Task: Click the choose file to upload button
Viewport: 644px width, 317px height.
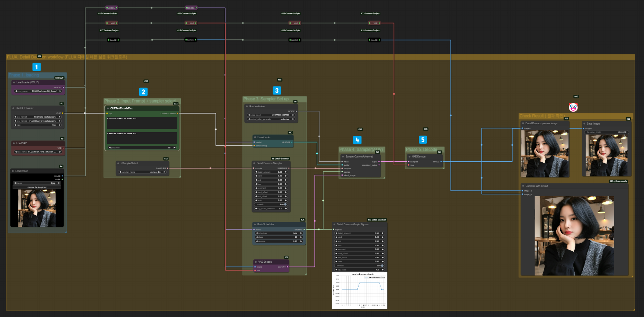Action: point(37,187)
